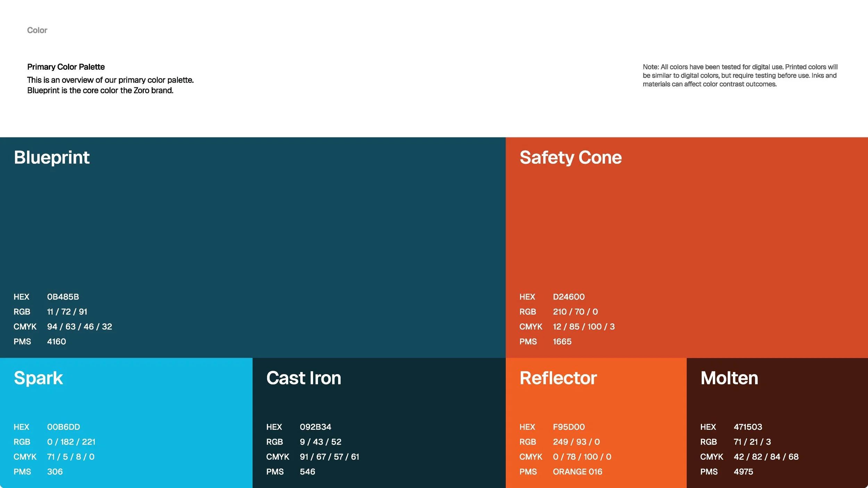Select the Blueprint HEX value 0B485B
This screenshot has height=488, width=868.
[x=63, y=297]
